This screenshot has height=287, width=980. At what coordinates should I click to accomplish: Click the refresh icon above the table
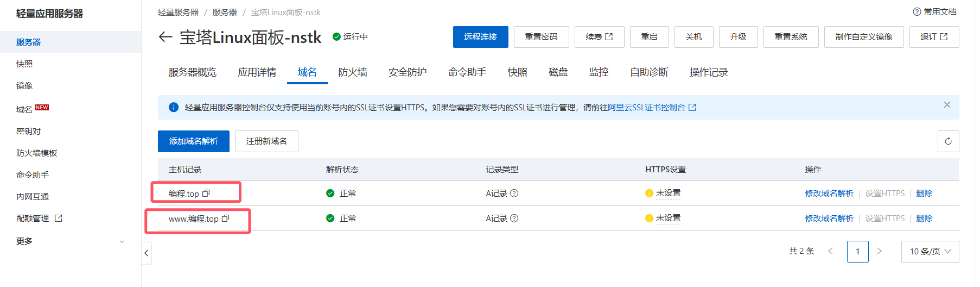948,141
